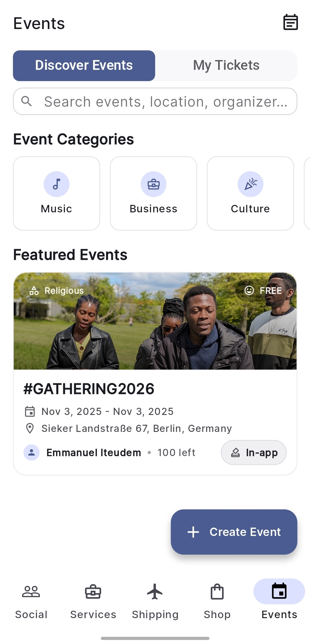Click the Create Event button
The height and width of the screenshot is (644, 310).
(234, 532)
